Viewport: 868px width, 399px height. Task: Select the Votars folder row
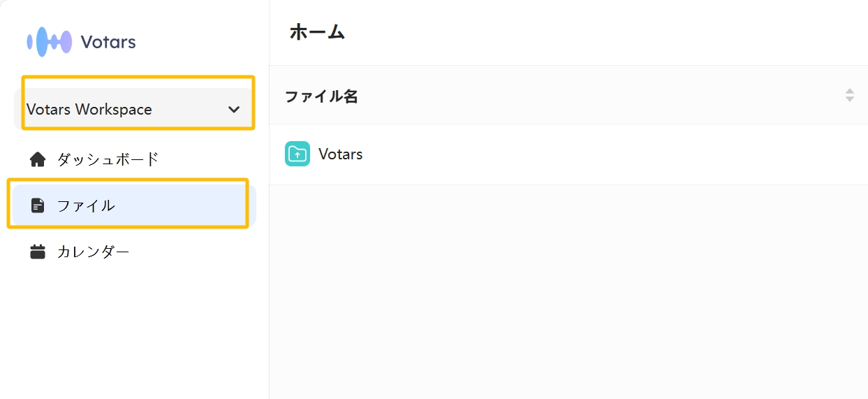568,154
